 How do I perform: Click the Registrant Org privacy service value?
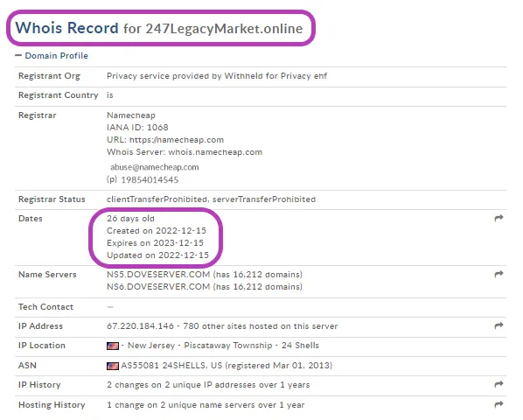click(217, 76)
